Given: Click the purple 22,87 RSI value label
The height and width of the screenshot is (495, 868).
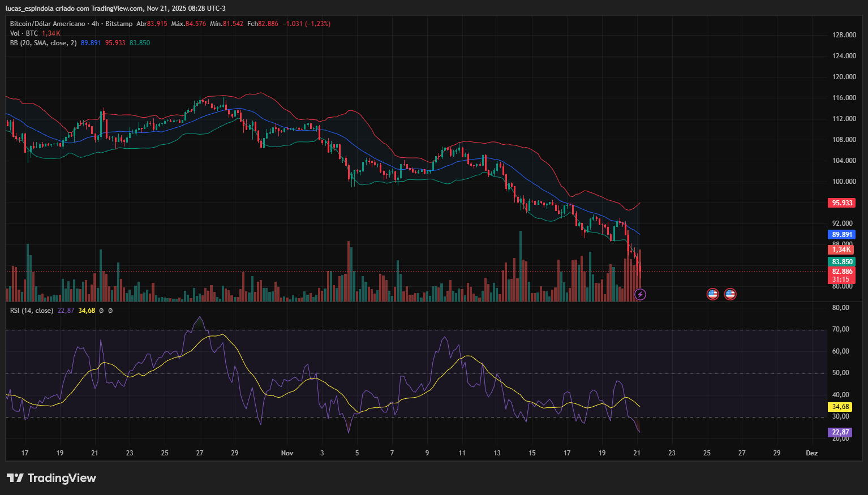Looking at the screenshot, I should (840, 432).
